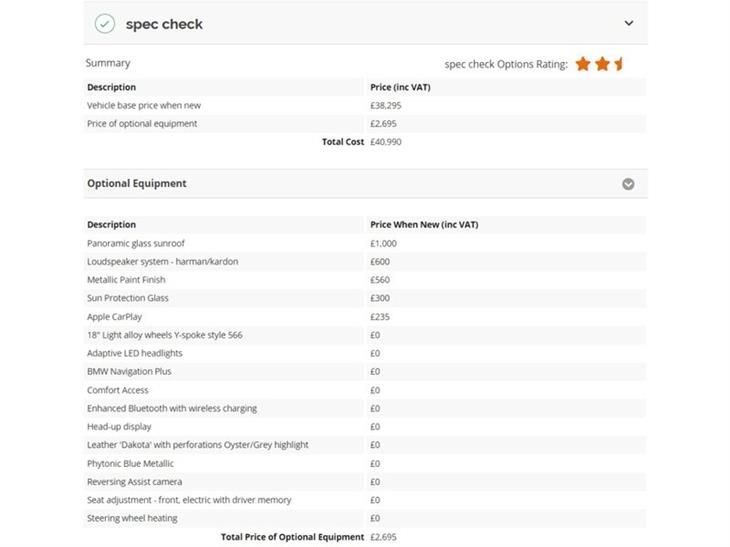This screenshot has width=730, height=547.
Task: Click the Vehicle base price when new row
Action: point(365,105)
